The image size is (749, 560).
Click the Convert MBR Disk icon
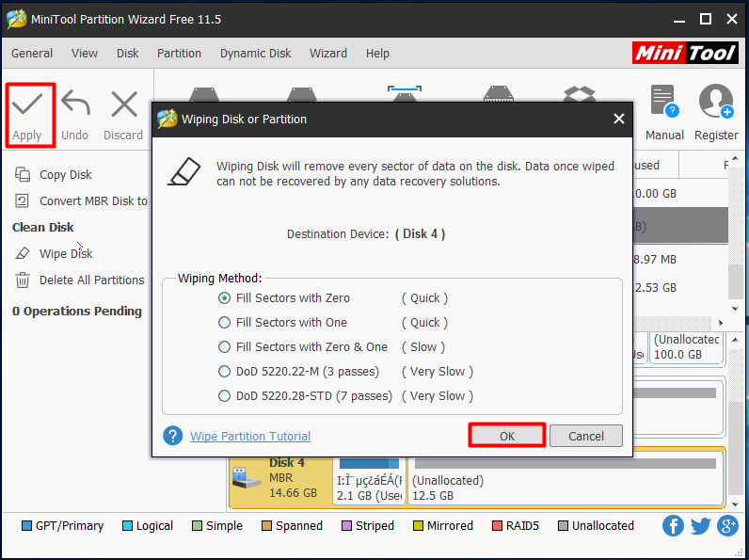22,200
